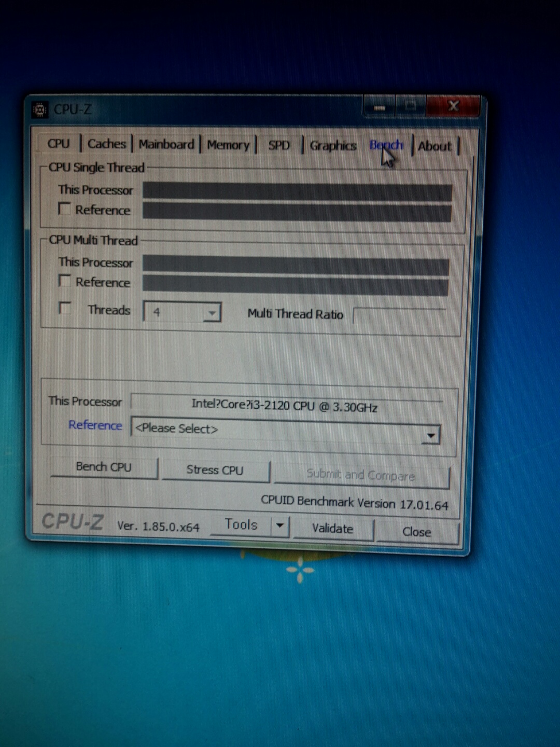Open the SPD tab
Image resolution: width=560 pixels, height=747 pixels.
[279, 145]
